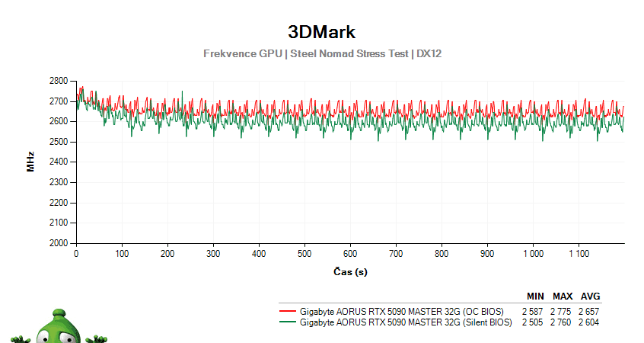Click the 900 x-axis tick label
644x343 pixels.
click(487, 254)
